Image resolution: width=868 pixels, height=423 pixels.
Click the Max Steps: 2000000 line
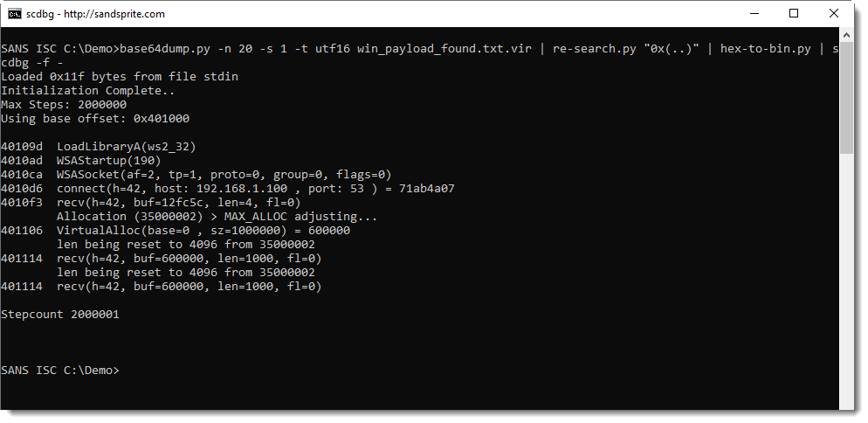point(64,104)
